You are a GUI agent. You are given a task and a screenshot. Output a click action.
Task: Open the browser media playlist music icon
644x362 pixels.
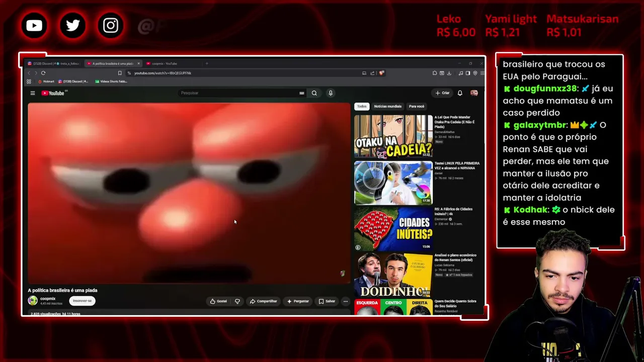click(x=460, y=73)
